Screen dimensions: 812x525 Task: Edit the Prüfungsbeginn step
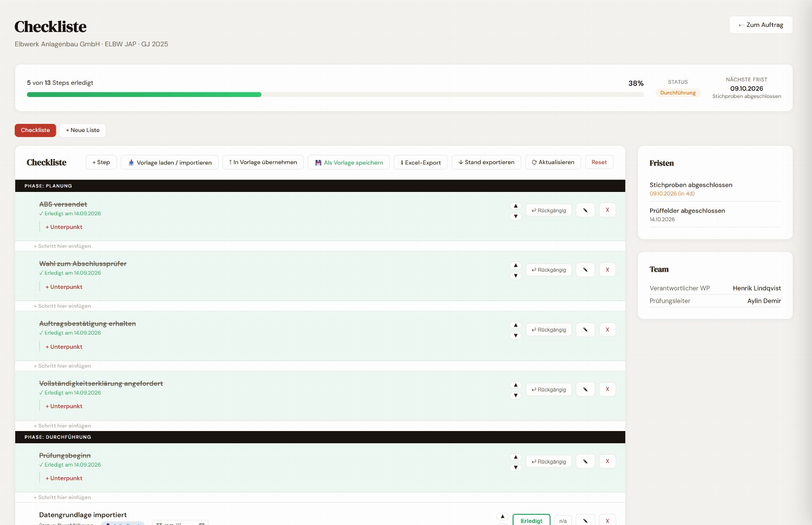tap(585, 462)
